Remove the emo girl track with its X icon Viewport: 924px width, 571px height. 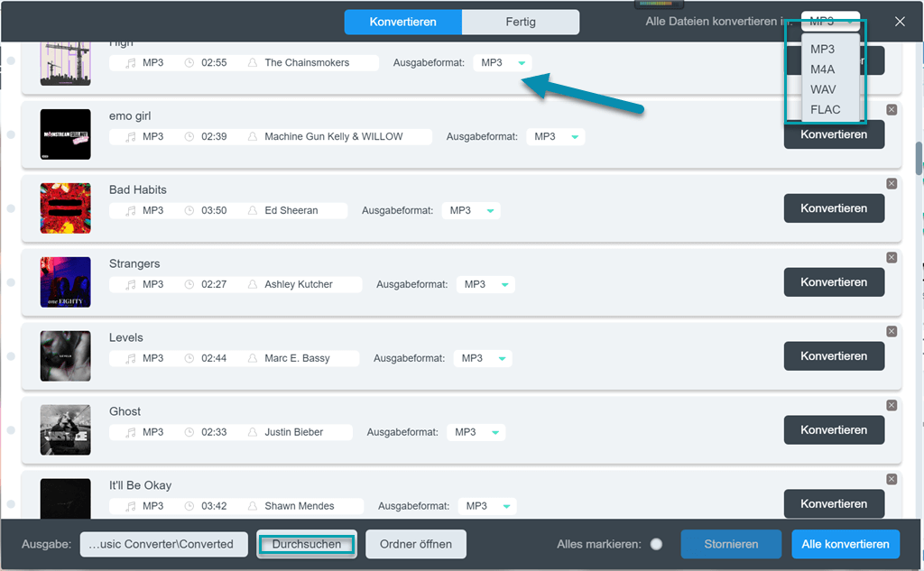point(892,110)
